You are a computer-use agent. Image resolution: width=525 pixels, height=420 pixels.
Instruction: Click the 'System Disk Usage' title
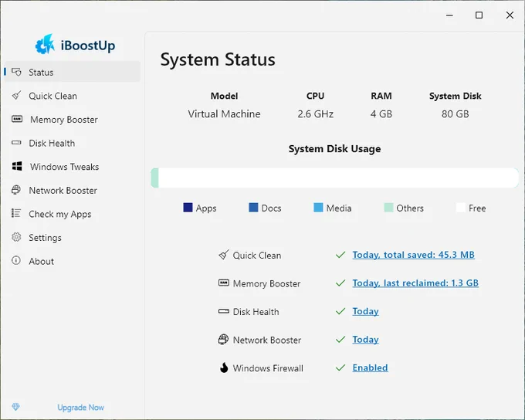tap(334, 149)
